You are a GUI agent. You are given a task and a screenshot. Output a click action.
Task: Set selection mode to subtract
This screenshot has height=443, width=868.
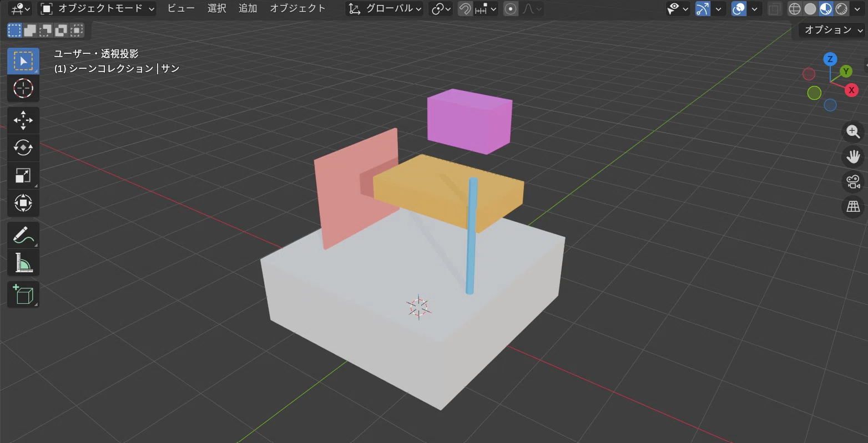pos(46,30)
